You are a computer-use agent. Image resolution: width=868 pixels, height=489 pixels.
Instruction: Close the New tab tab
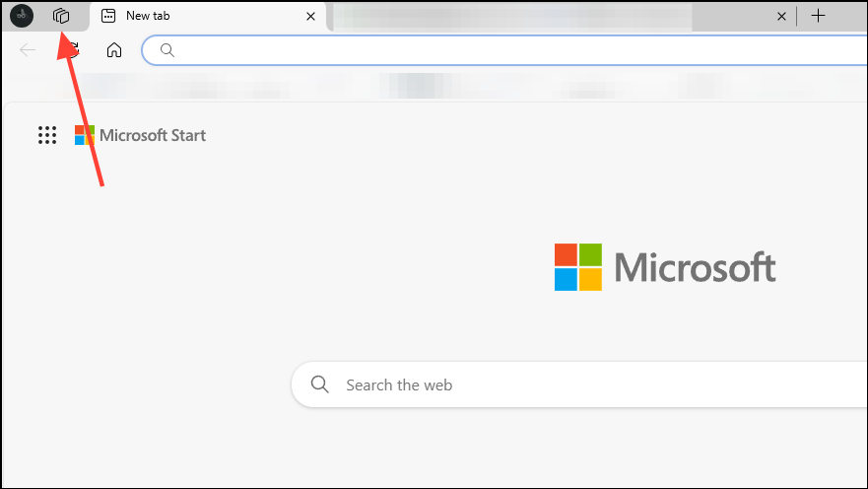[x=310, y=17]
